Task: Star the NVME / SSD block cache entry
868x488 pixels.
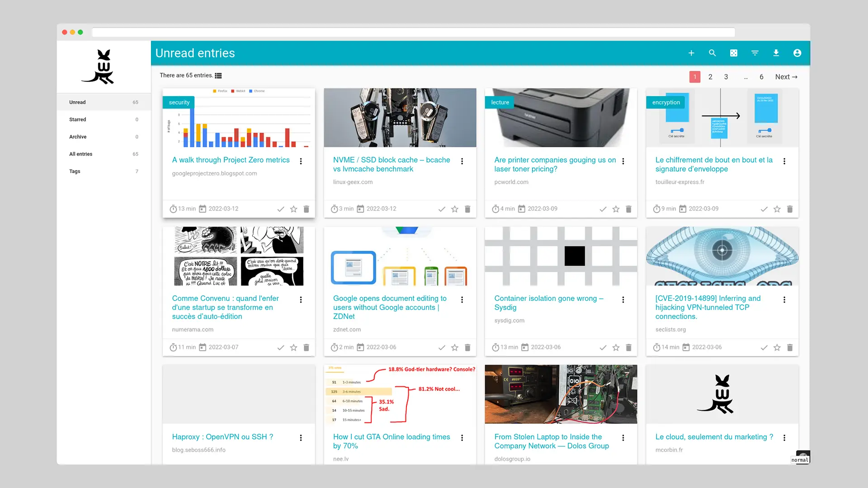Action: [x=454, y=209]
